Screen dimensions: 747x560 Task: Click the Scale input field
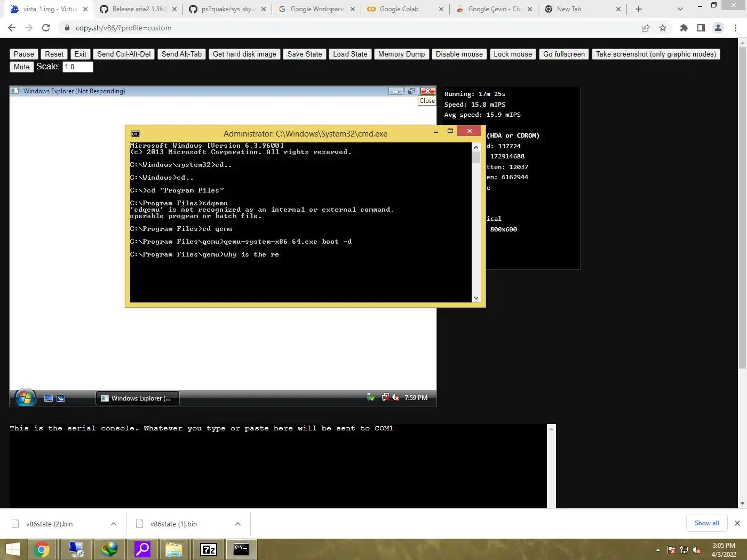coord(78,67)
